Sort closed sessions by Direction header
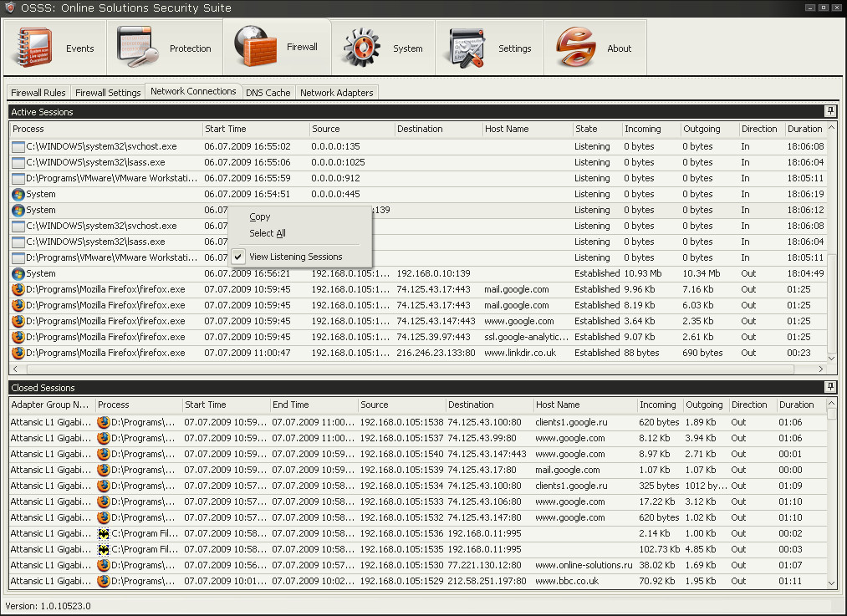Image resolution: width=847 pixels, height=616 pixels. pyautogui.click(x=752, y=405)
